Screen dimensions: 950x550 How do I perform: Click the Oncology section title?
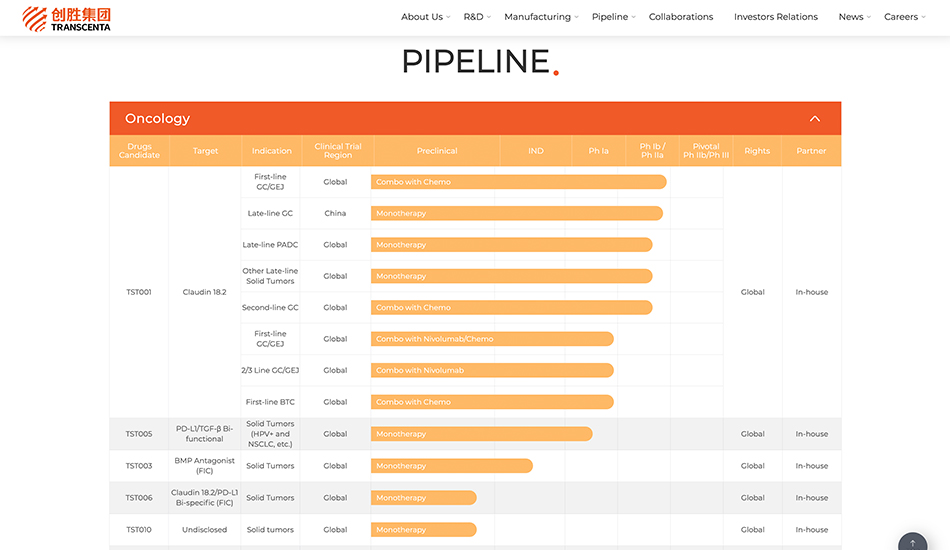(157, 119)
